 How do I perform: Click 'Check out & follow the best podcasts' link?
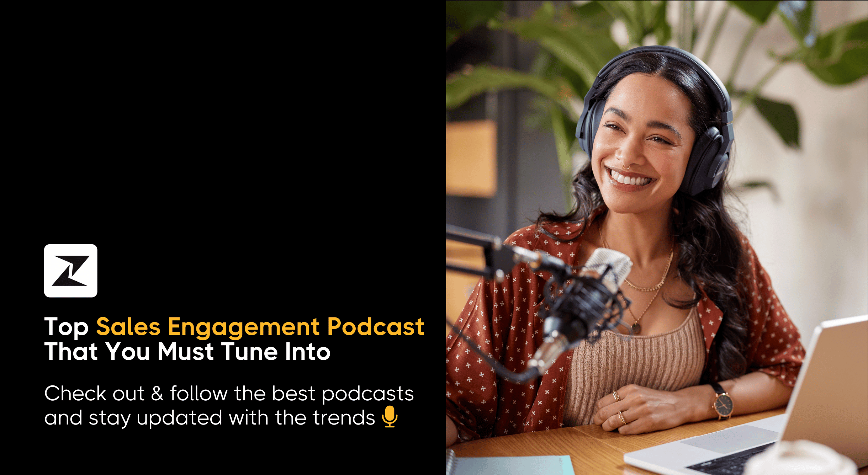click(228, 393)
